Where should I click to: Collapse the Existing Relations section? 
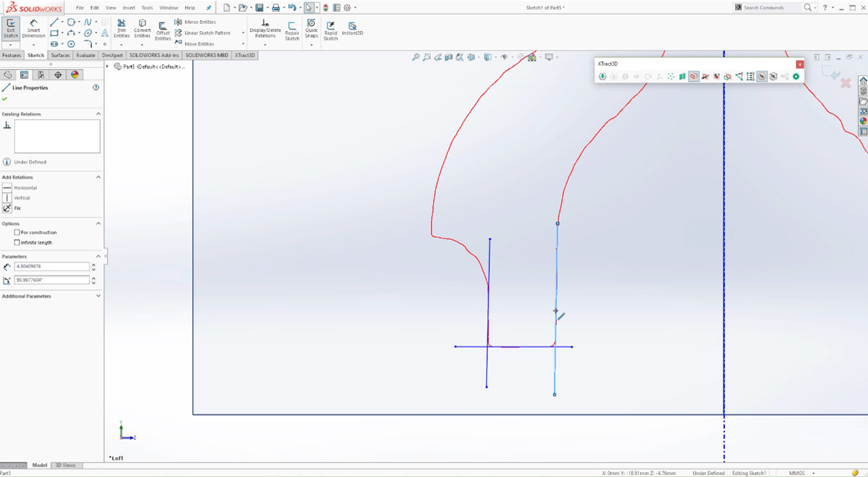point(98,114)
